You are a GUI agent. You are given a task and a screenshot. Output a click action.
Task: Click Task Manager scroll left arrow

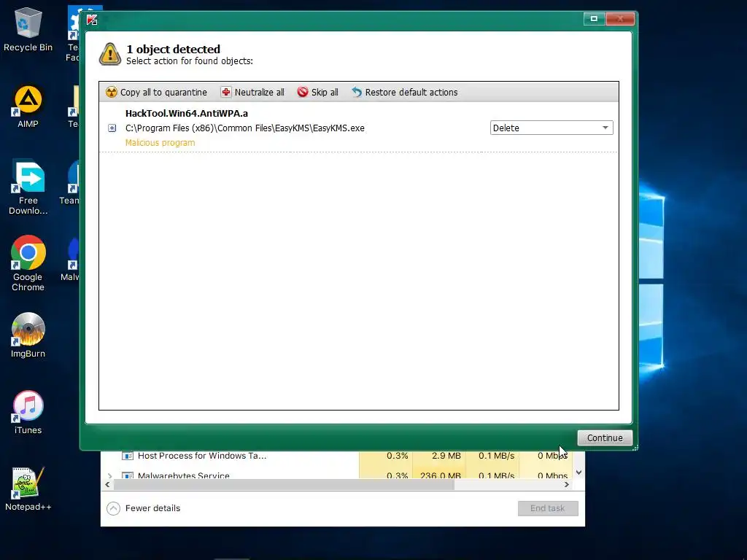point(107,485)
